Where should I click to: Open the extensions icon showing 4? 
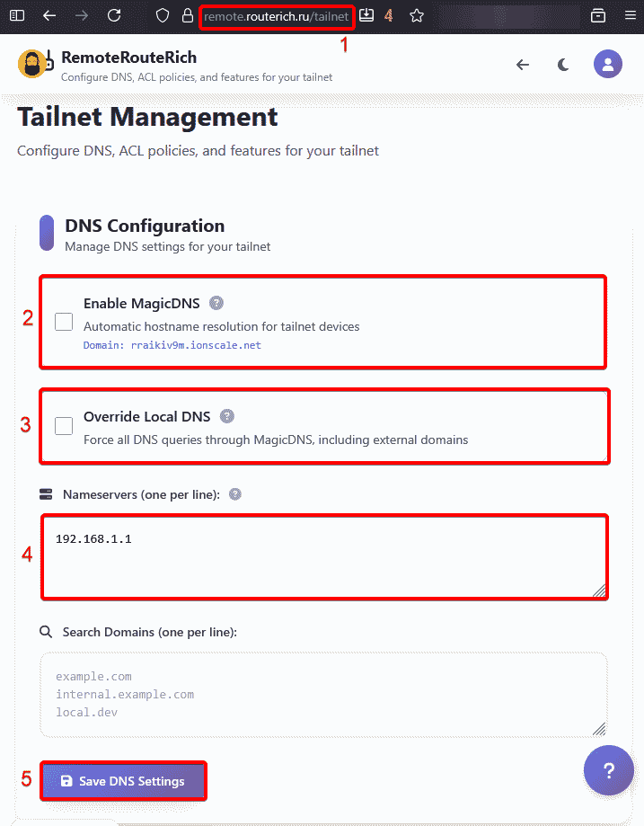pos(390,15)
